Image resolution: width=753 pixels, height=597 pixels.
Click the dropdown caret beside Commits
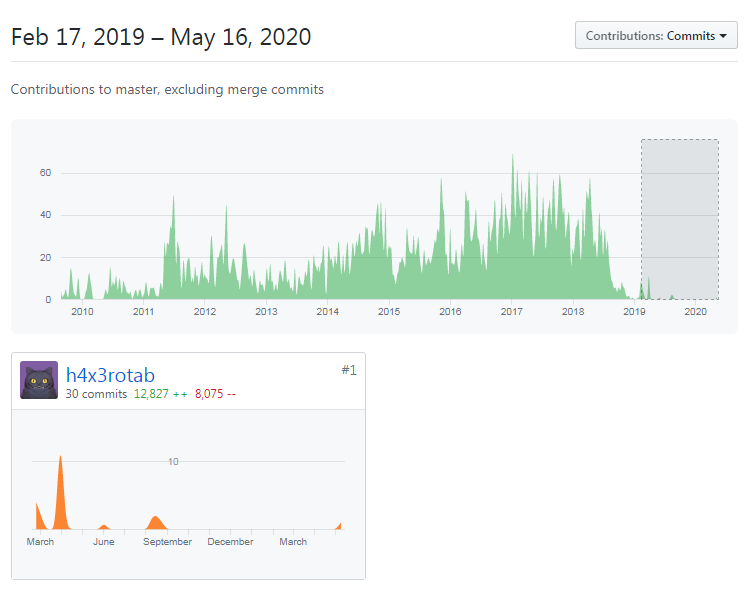723,36
